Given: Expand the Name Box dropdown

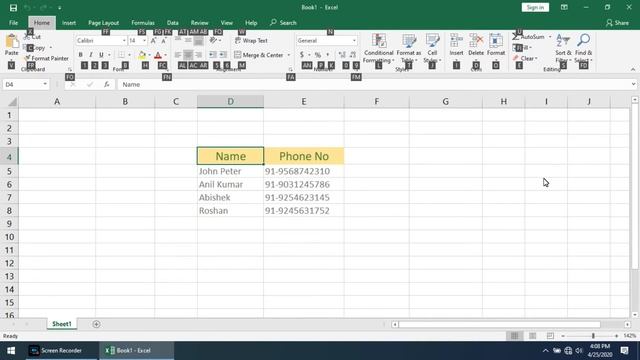Looking at the screenshot, I should point(45,84).
